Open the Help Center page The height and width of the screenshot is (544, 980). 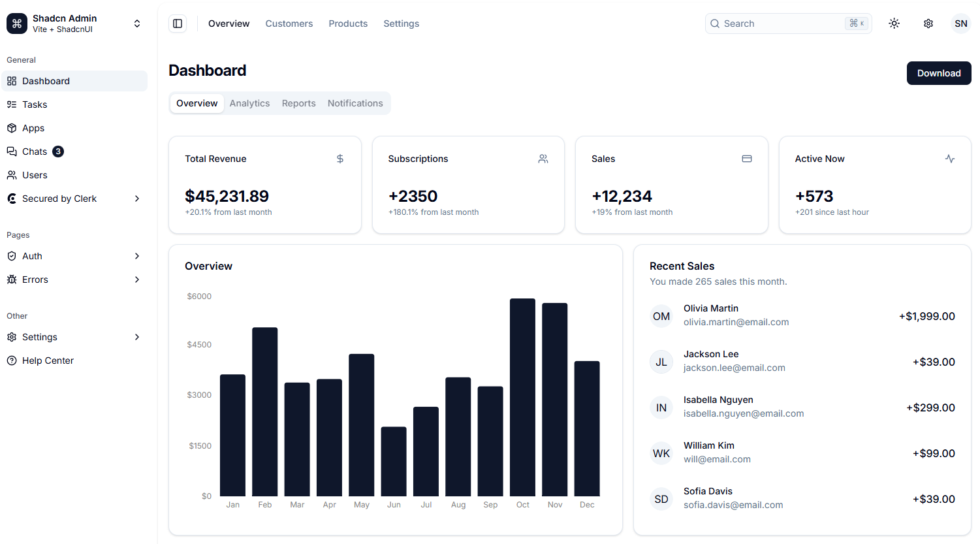pos(48,360)
